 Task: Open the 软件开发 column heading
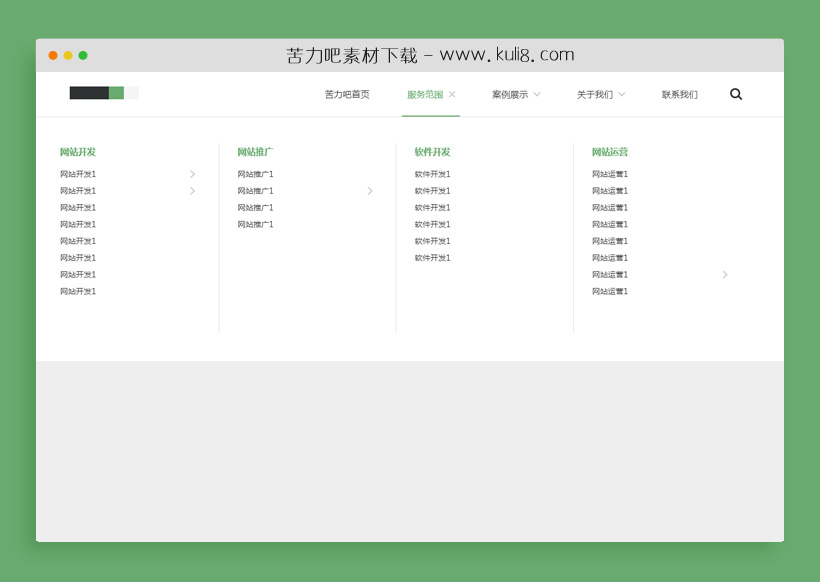pos(431,152)
